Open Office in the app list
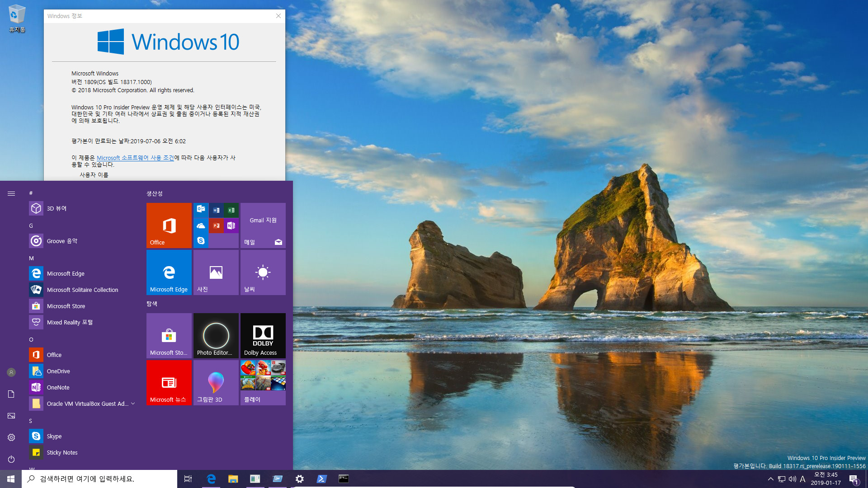Viewport: 868px width, 488px height. click(x=83, y=355)
